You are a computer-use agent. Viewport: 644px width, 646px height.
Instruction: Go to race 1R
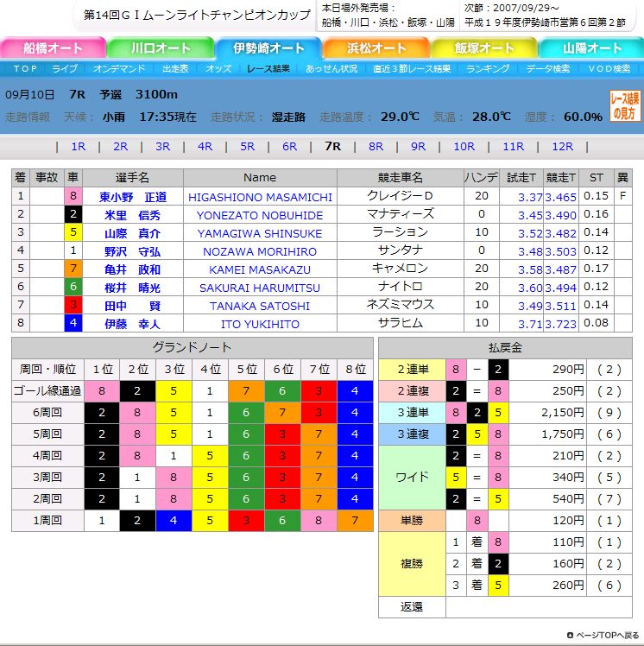coord(79,146)
